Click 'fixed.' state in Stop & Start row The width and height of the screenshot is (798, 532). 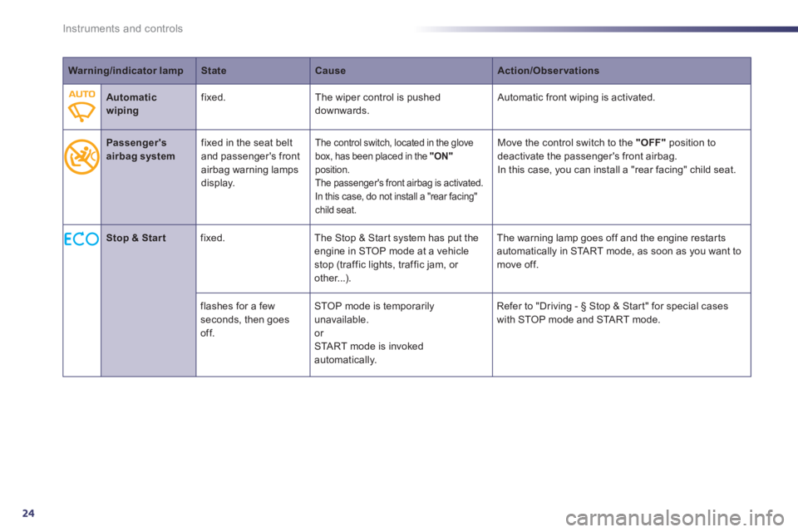coord(212,239)
